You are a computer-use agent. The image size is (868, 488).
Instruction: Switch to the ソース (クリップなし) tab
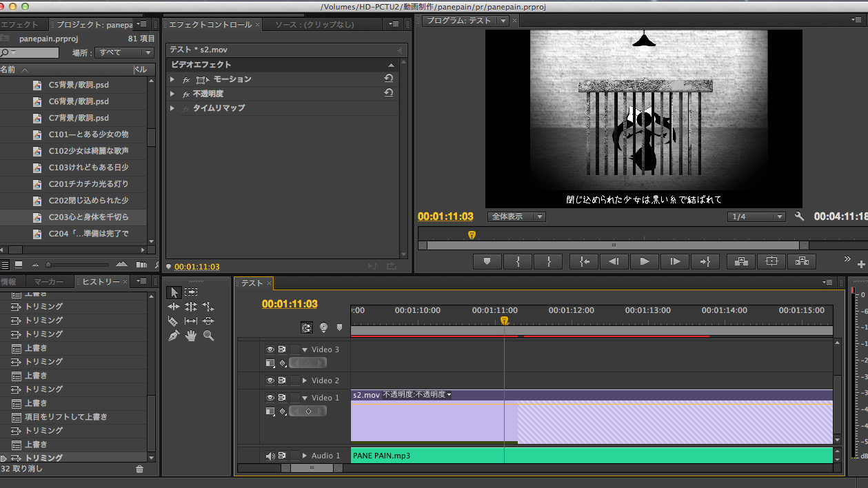(x=314, y=25)
